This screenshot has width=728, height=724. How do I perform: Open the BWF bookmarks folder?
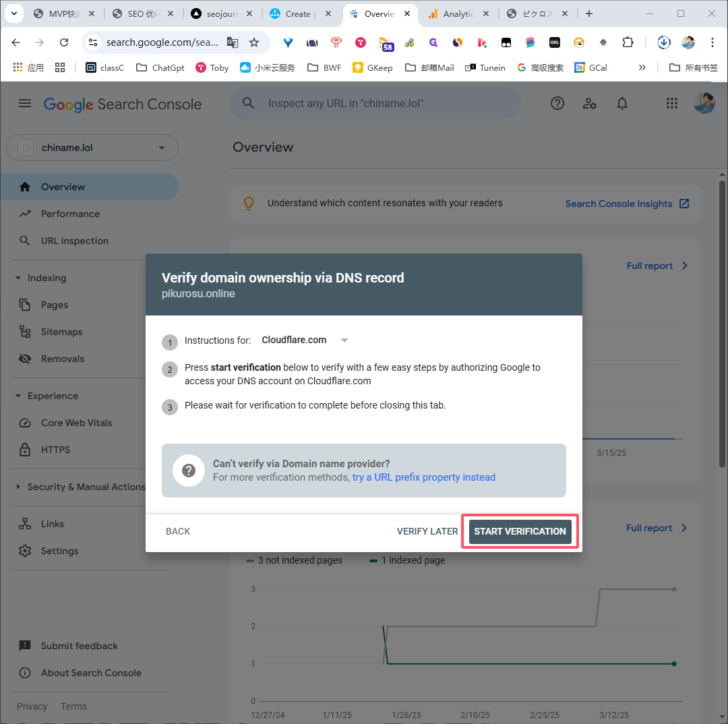click(x=324, y=68)
